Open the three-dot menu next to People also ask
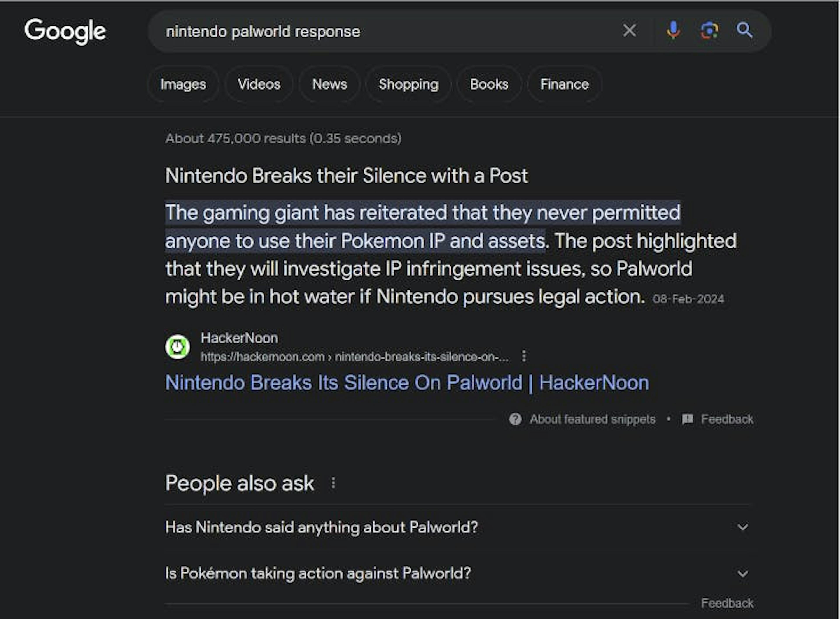This screenshot has width=840, height=619. (333, 483)
